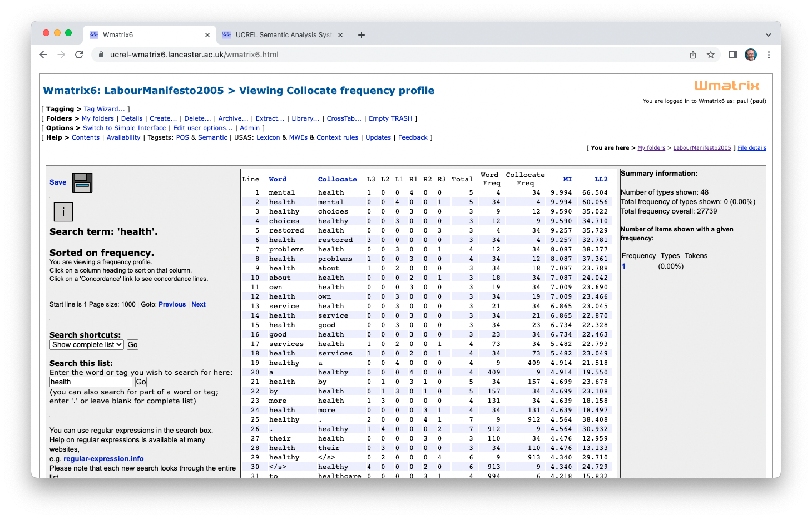Click the info 'i' icon
This screenshot has height=519, width=812.
(x=63, y=212)
